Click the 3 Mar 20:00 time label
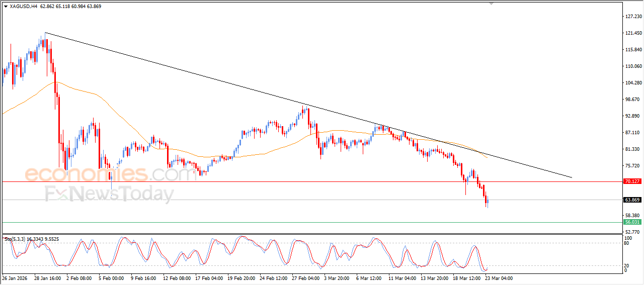 [x=337, y=278]
